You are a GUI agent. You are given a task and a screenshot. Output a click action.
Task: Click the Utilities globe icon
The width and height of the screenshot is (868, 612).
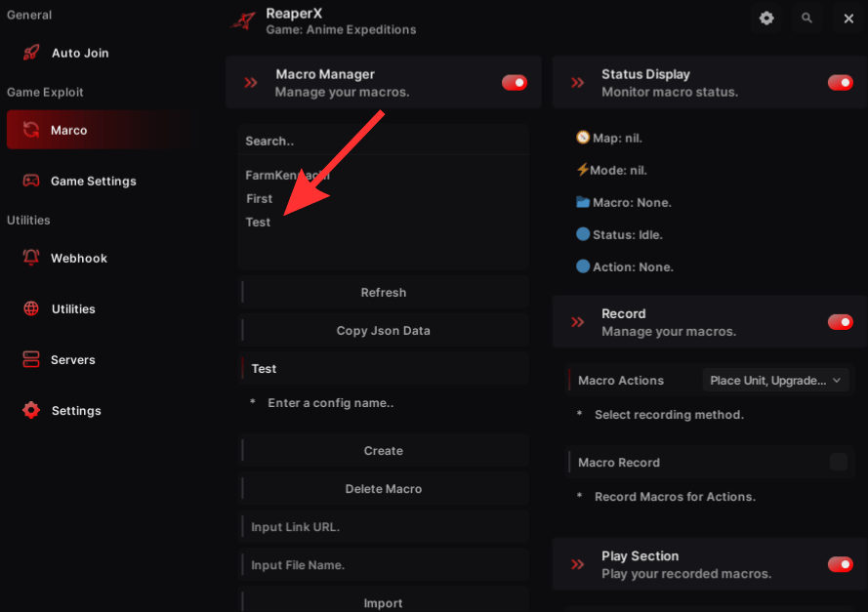pyautogui.click(x=31, y=308)
